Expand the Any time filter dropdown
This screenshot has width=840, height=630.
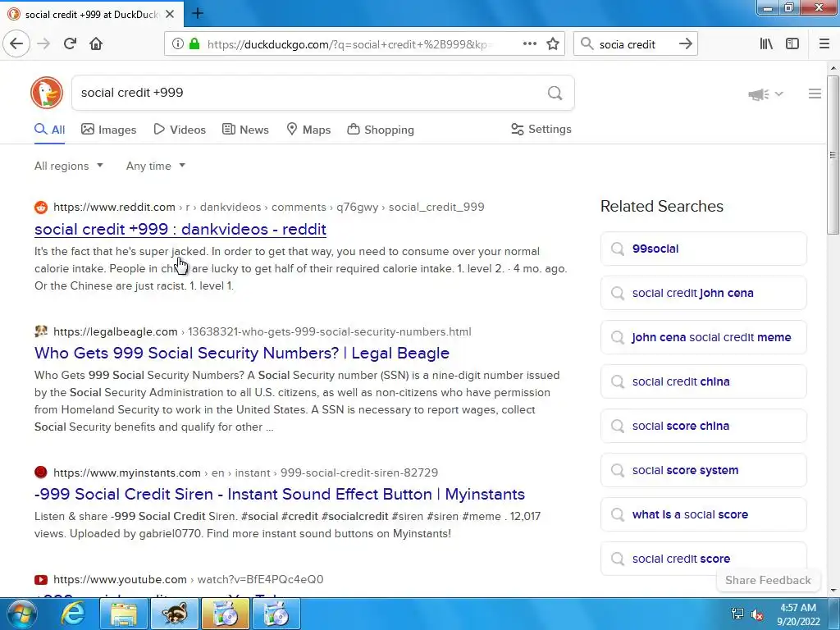point(156,166)
